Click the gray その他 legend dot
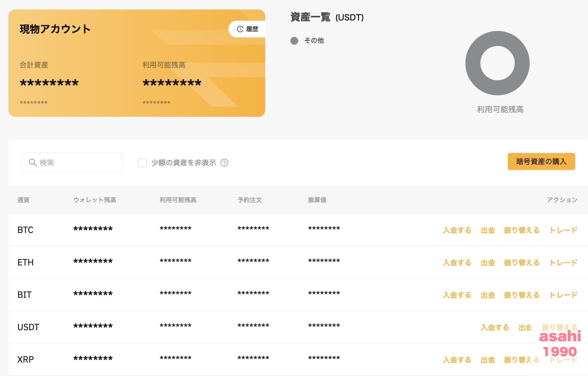The height and width of the screenshot is (376, 588). pyautogui.click(x=294, y=41)
